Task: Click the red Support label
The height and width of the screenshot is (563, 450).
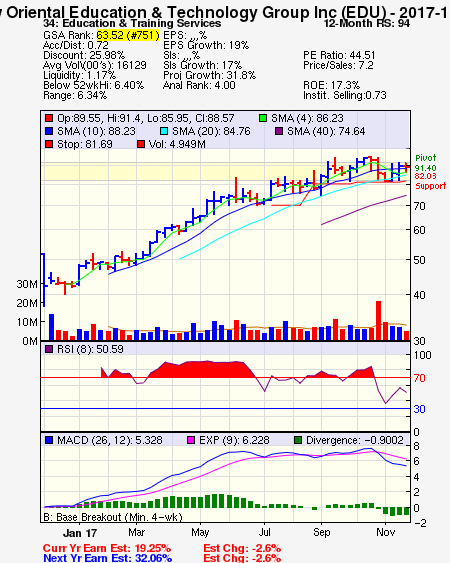Action: (431, 186)
